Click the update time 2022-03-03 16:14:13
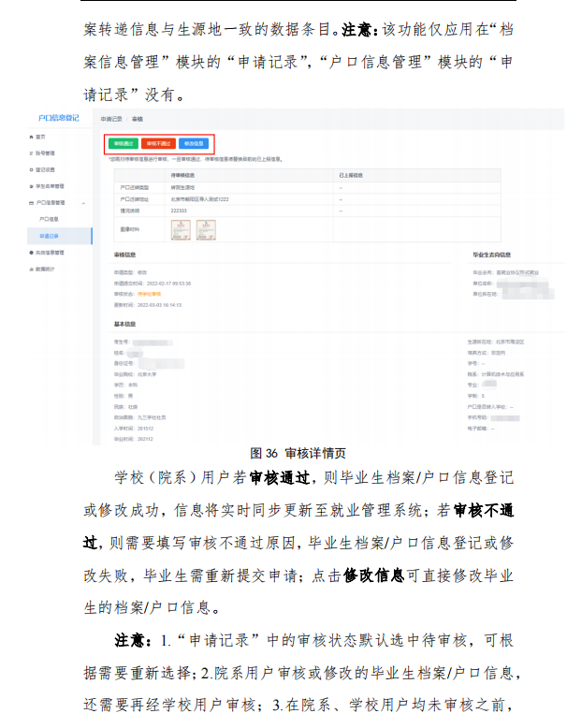The width and height of the screenshot is (567, 728). pos(159,305)
